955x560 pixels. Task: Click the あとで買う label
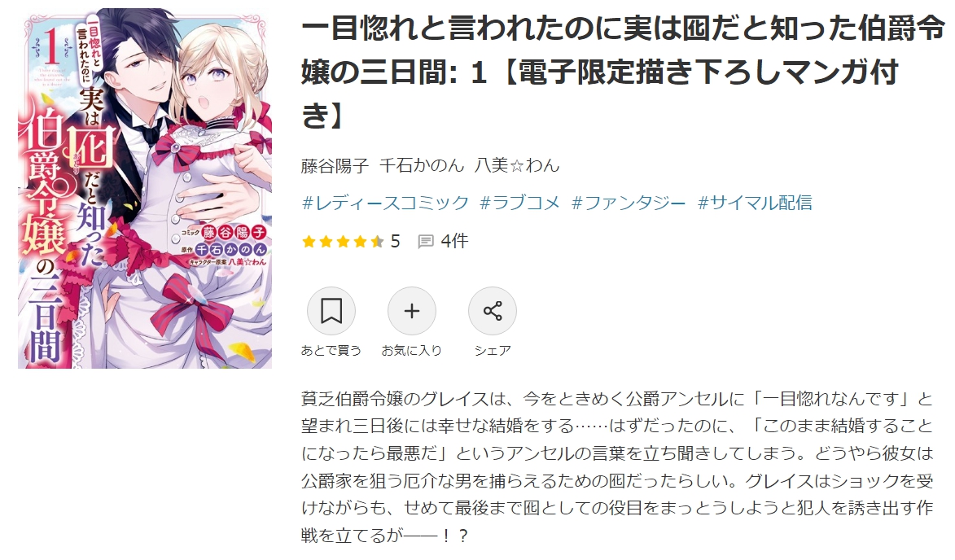click(x=331, y=351)
